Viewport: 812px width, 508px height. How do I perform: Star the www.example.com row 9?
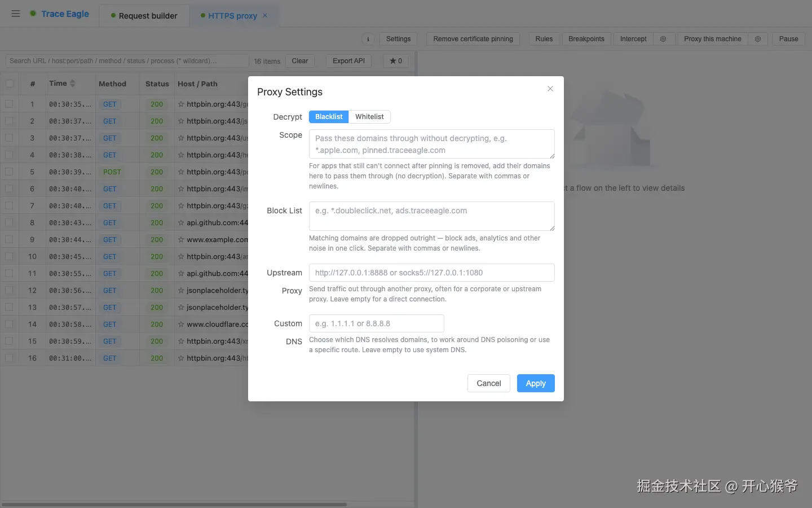pos(181,240)
